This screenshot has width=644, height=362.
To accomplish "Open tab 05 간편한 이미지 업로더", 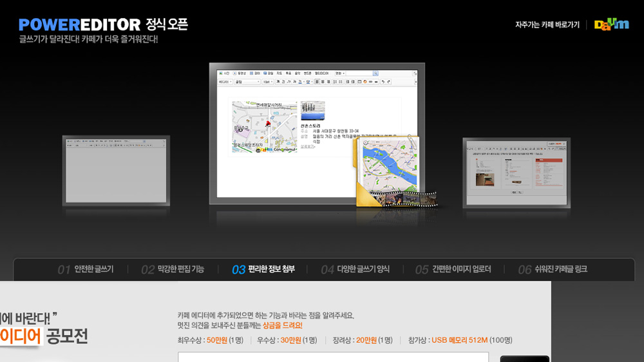I will pos(453,269).
